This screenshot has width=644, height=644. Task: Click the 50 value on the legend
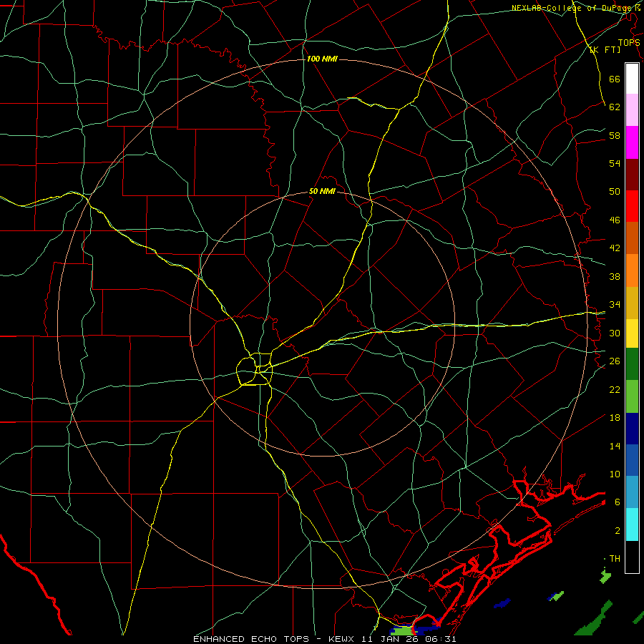615,192
